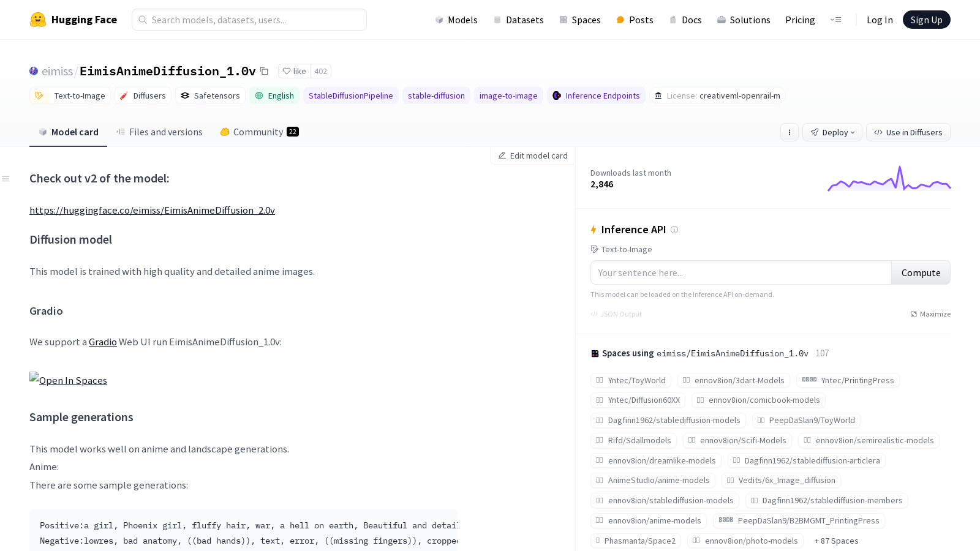Open the EimisAnimeDiffusion_2.0v link
This screenshot has width=980, height=551.
pos(153,210)
